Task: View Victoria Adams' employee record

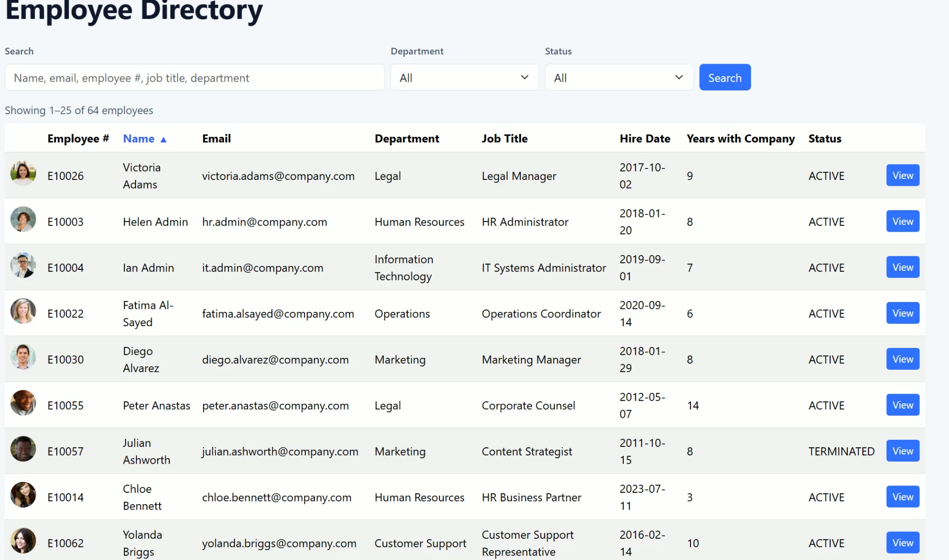Action: (x=903, y=175)
